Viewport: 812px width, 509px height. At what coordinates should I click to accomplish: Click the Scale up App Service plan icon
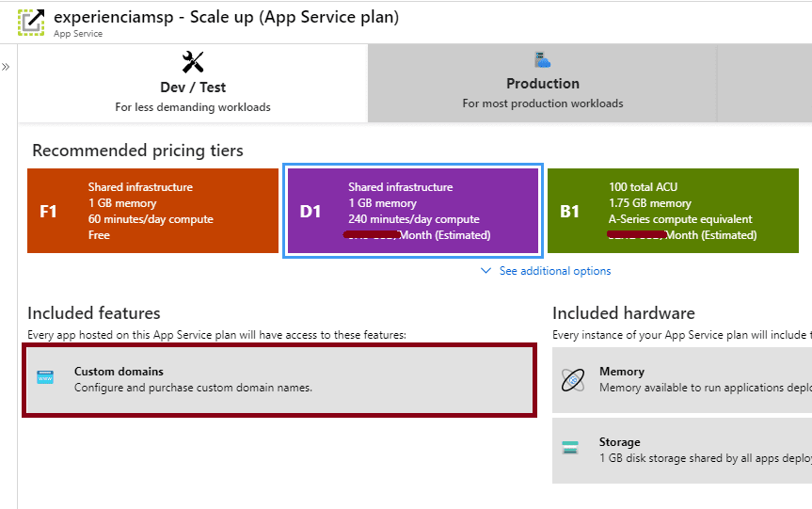coord(31,23)
